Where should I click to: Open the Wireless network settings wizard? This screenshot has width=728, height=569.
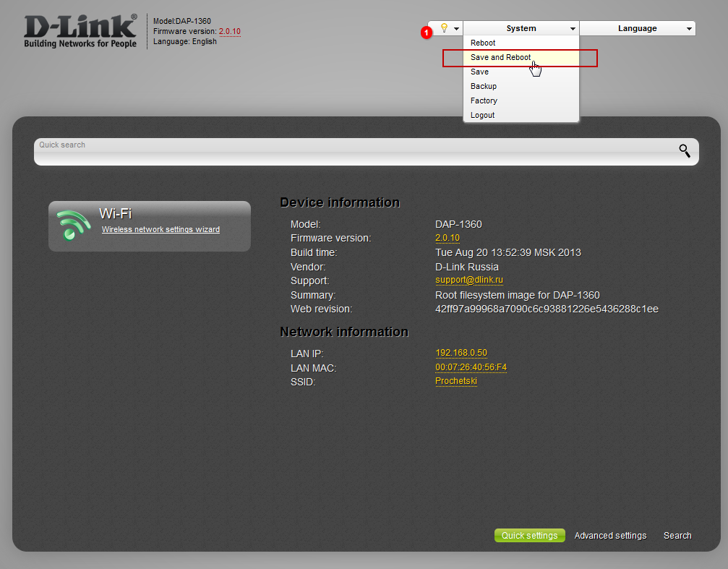click(x=160, y=229)
